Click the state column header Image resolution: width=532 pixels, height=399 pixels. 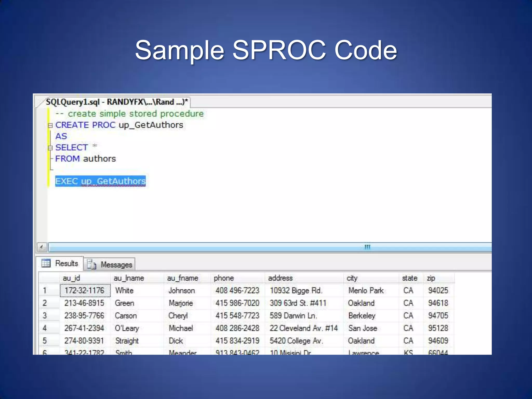click(x=411, y=278)
